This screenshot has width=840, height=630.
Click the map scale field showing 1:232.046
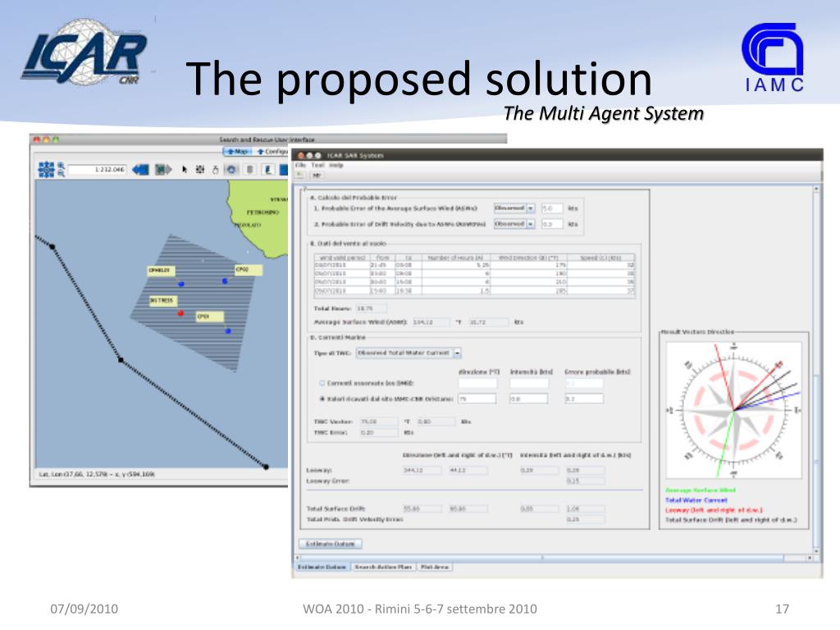pos(97,169)
